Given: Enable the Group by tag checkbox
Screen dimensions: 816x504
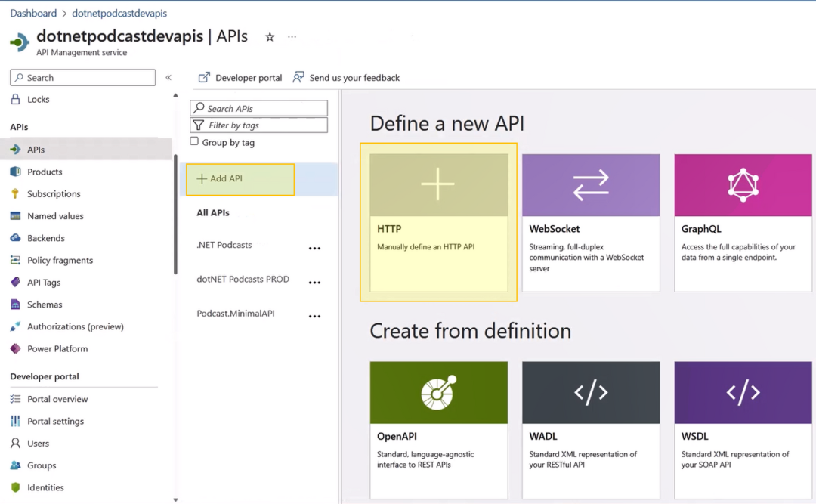Looking at the screenshot, I should tap(194, 141).
